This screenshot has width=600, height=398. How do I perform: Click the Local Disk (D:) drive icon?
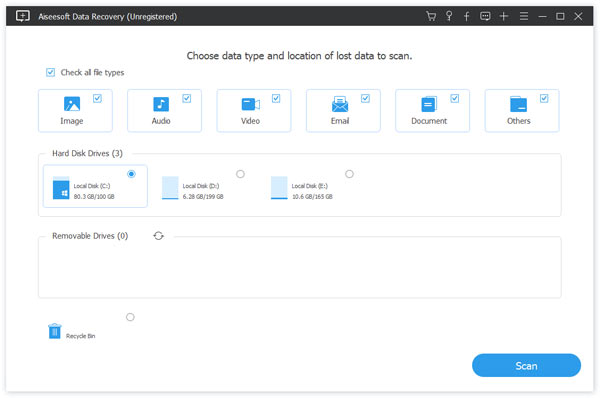coord(170,188)
